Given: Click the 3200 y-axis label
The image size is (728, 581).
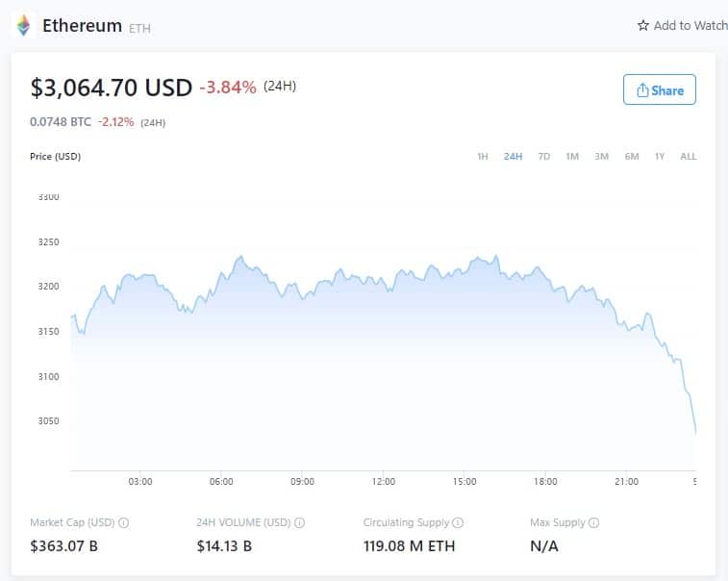Looking at the screenshot, I should (49, 286).
